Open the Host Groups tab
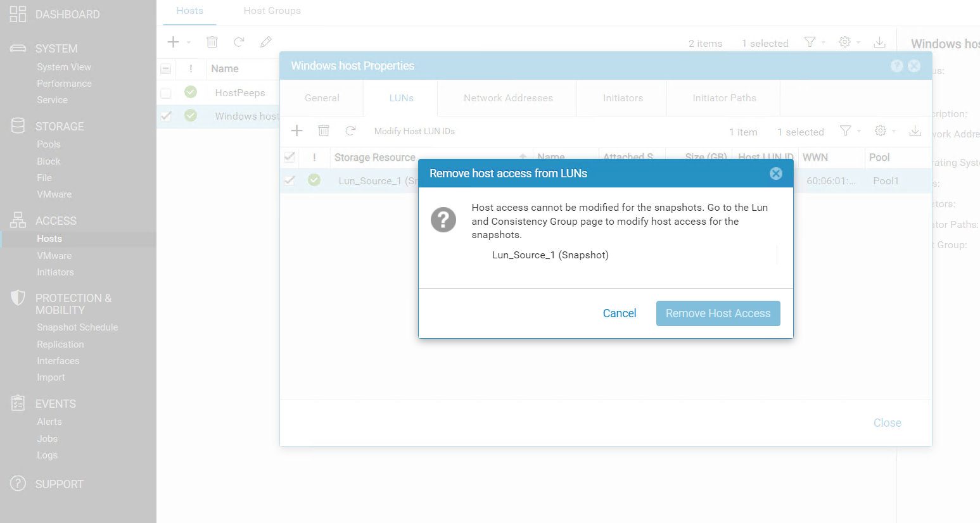Image resolution: width=980 pixels, height=523 pixels. pos(272,11)
